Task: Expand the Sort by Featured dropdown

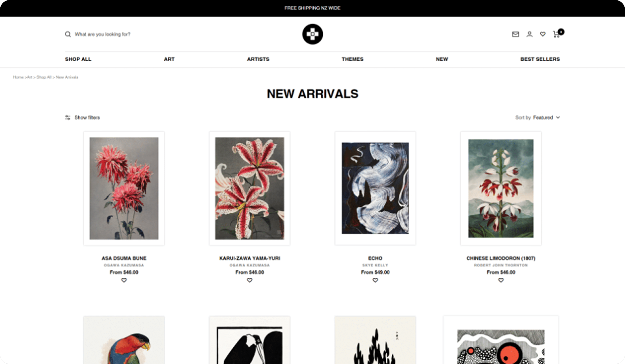Action: pos(537,117)
